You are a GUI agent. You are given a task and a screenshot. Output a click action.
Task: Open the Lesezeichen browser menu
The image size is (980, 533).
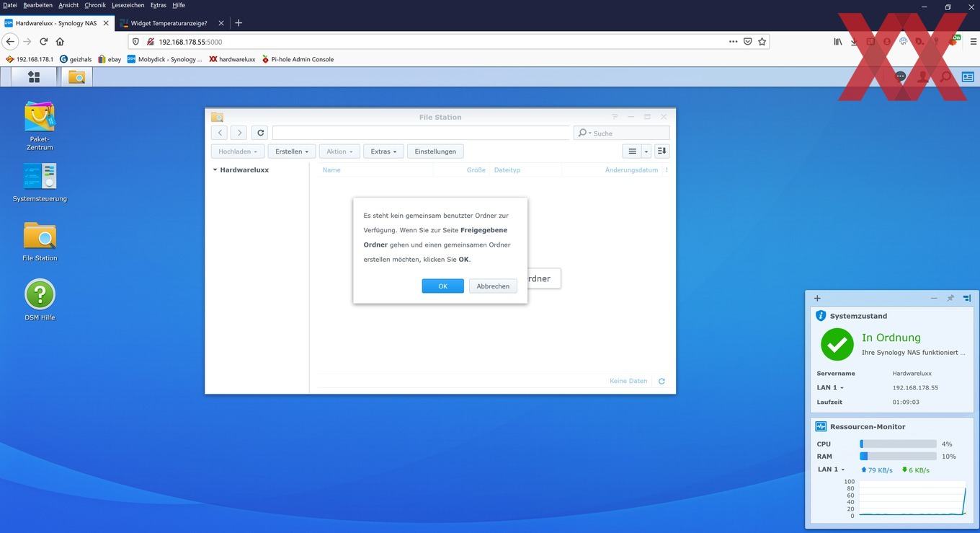pos(128,5)
